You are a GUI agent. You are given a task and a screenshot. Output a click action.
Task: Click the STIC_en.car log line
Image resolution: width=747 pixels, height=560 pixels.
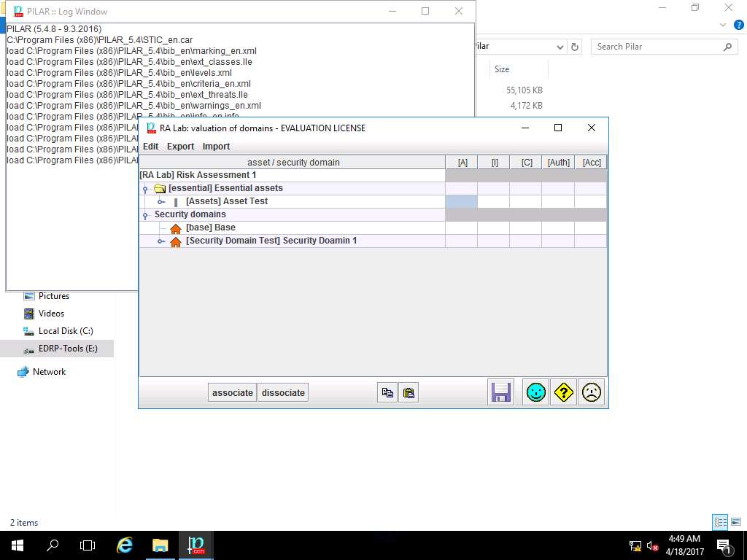click(x=99, y=40)
